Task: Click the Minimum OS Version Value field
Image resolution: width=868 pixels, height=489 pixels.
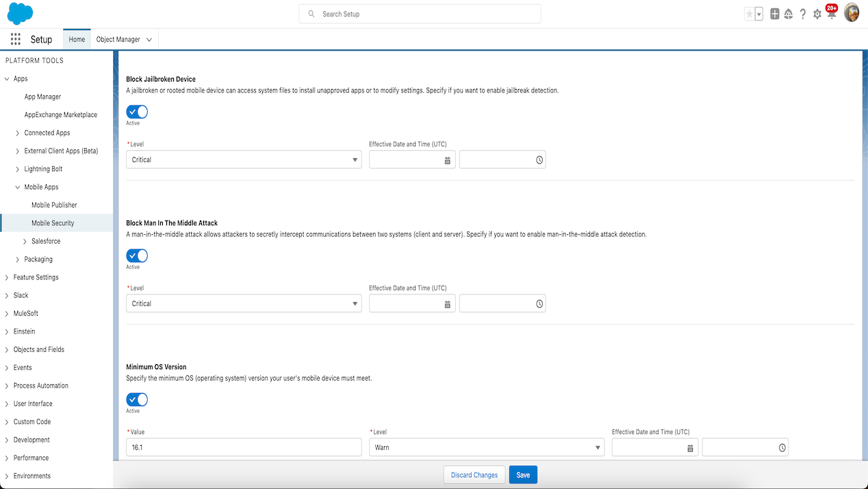Action: click(x=244, y=447)
